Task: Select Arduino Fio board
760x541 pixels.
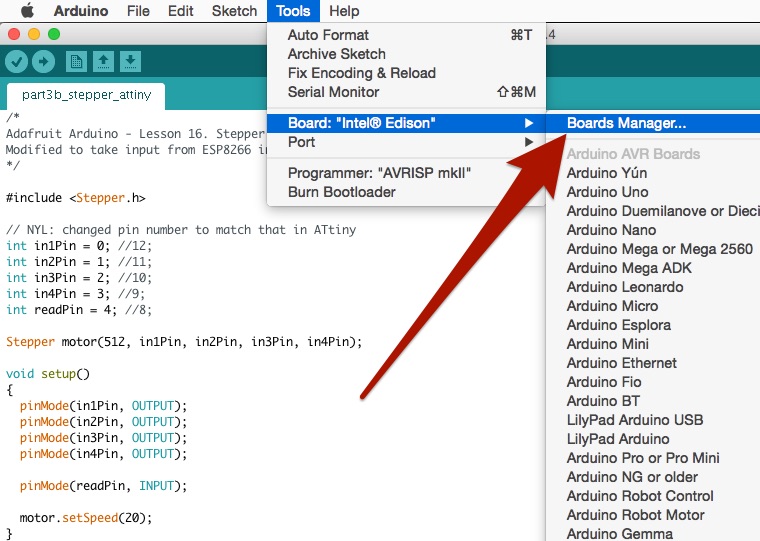Action: (653, 382)
